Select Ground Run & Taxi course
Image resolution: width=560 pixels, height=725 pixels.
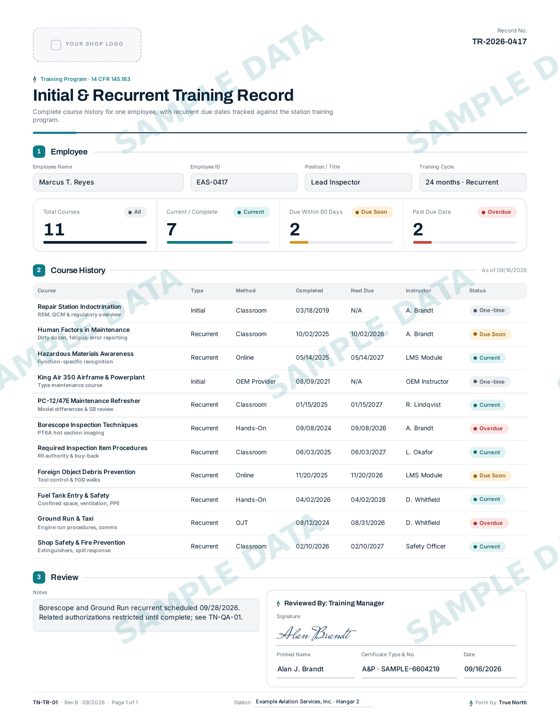tap(280, 523)
